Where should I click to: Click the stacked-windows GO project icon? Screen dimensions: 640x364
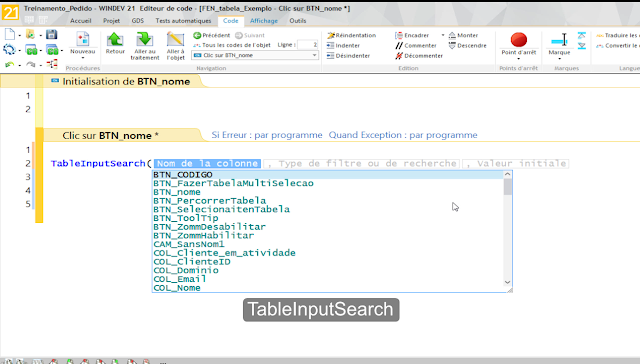52,50
